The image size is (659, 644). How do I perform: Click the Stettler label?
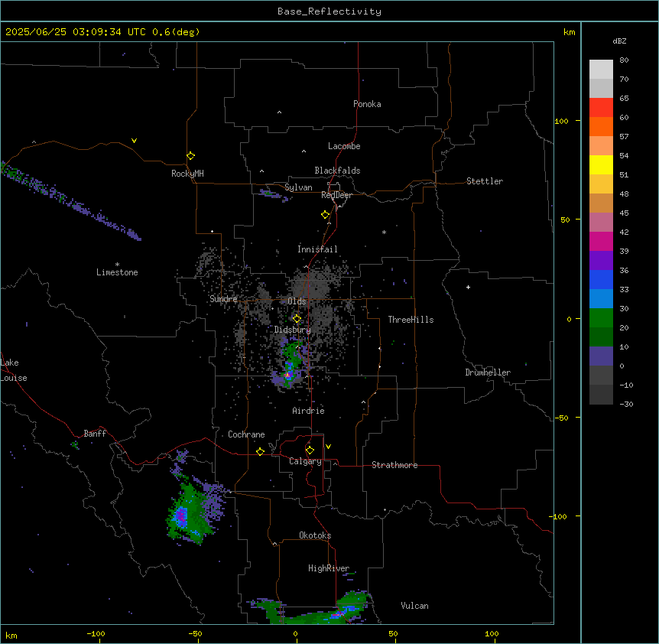pyautogui.click(x=485, y=181)
